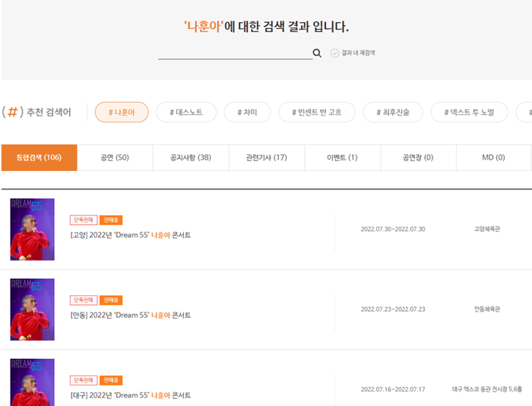Click 판매중 badge on the 안동 concert

click(x=111, y=300)
